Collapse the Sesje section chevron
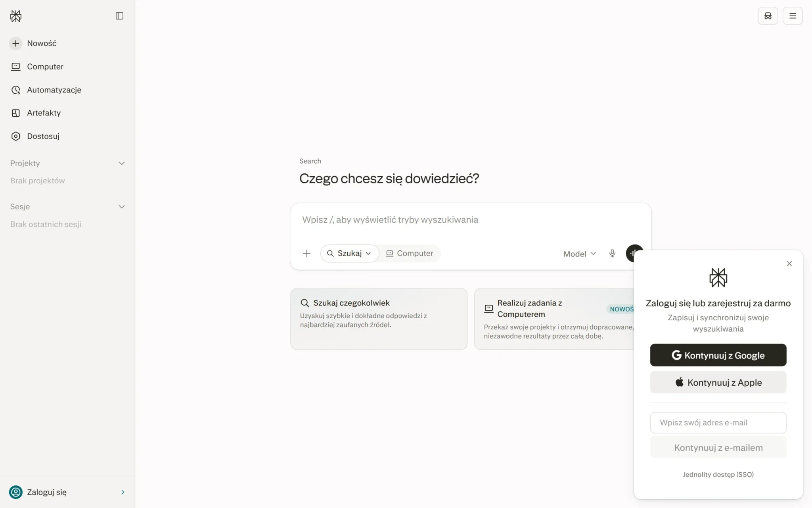 pyautogui.click(x=122, y=206)
